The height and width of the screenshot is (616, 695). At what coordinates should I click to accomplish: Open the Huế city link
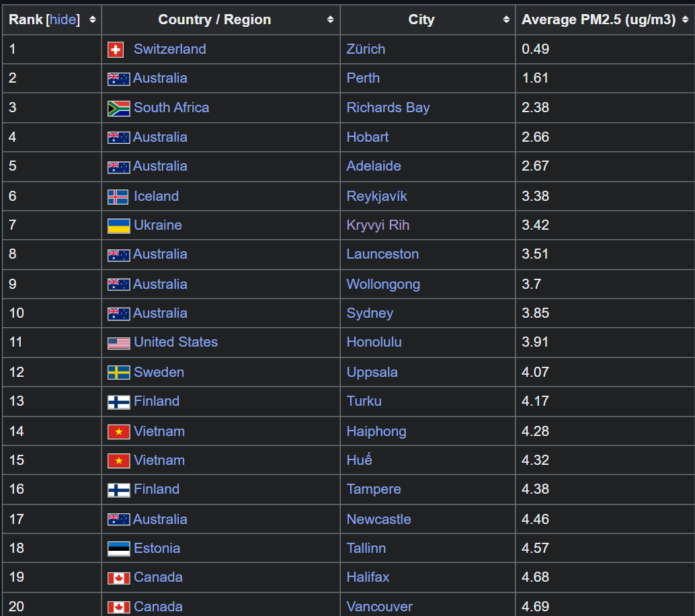(359, 459)
